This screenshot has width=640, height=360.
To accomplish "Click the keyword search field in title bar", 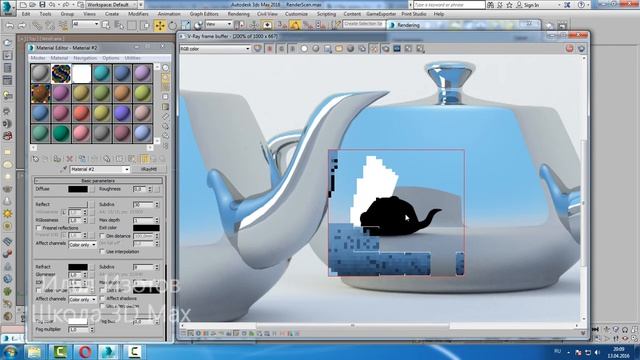I will 449,5.
